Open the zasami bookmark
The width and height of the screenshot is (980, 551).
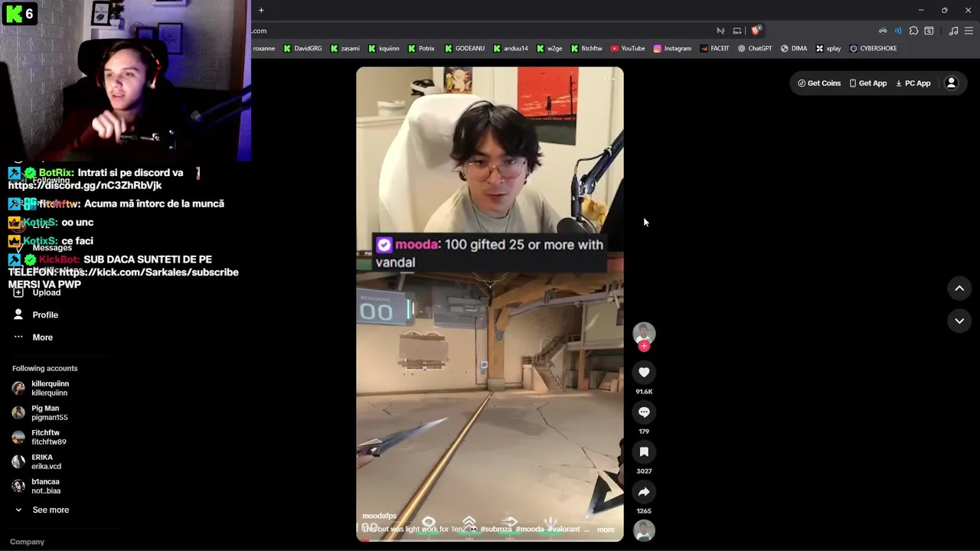click(x=345, y=48)
